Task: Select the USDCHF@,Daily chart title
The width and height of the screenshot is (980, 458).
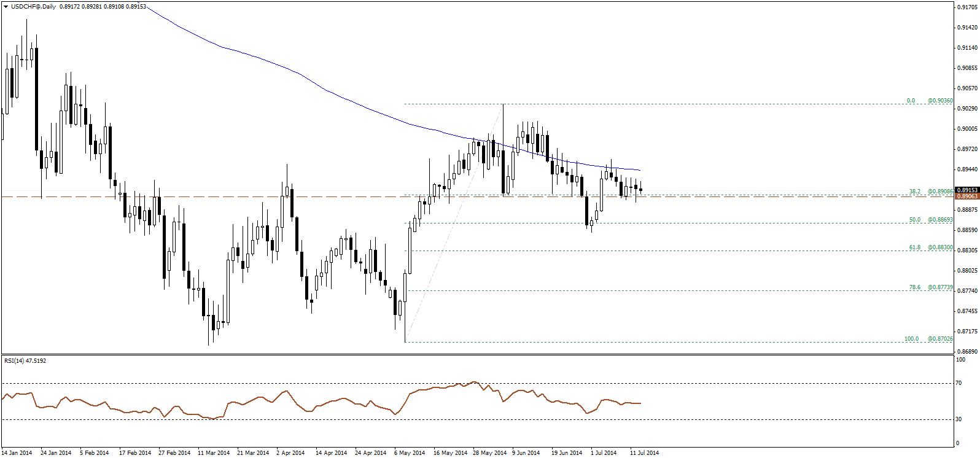Action: pyautogui.click(x=33, y=6)
